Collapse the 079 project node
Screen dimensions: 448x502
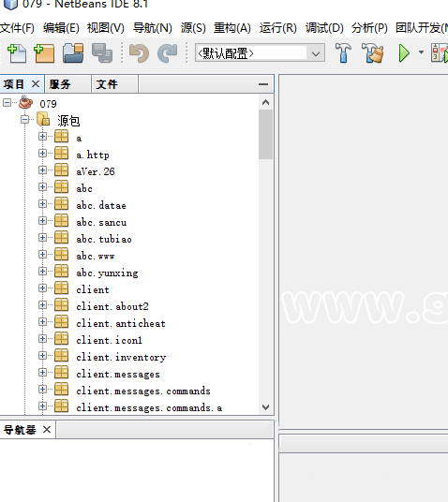[x=7, y=103]
